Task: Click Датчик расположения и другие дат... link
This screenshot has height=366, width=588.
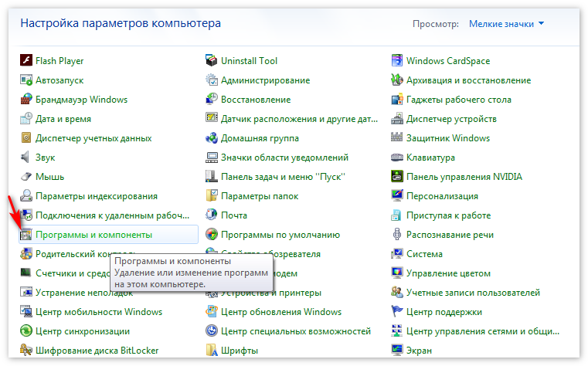Action: click(x=299, y=119)
